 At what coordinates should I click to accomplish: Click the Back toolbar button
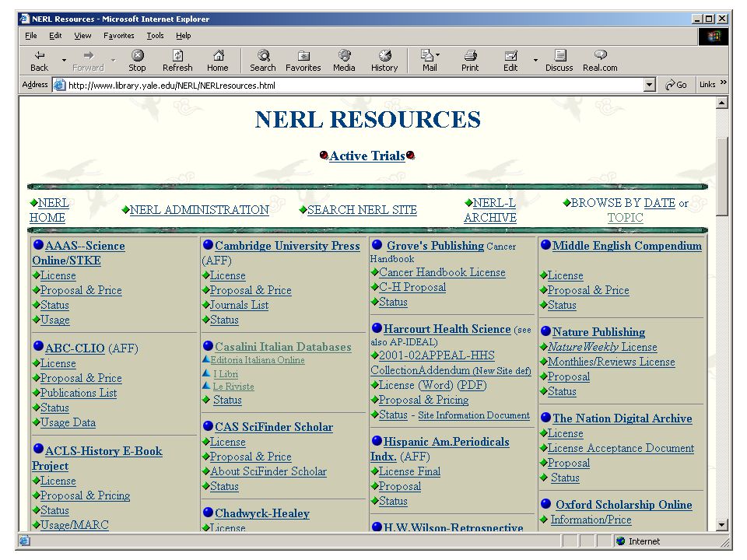coord(40,61)
